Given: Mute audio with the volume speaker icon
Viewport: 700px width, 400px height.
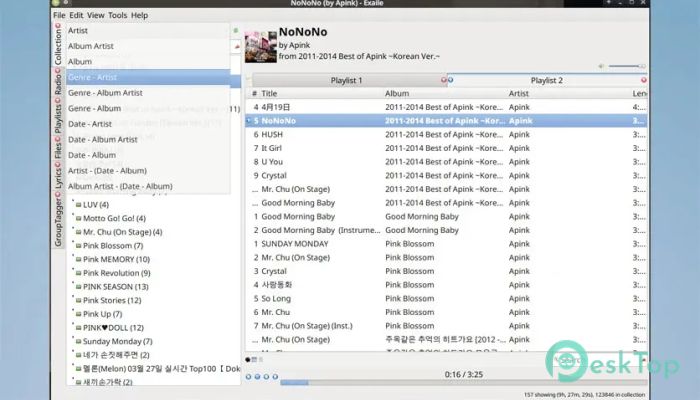Looking at the screenshot, I should (601, 66).
